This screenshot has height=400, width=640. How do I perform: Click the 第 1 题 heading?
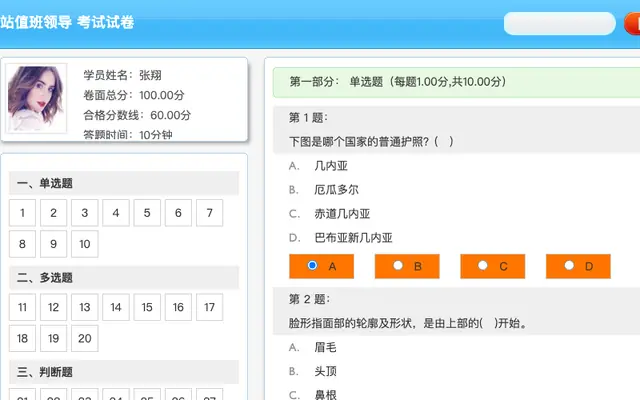(308, 118)
